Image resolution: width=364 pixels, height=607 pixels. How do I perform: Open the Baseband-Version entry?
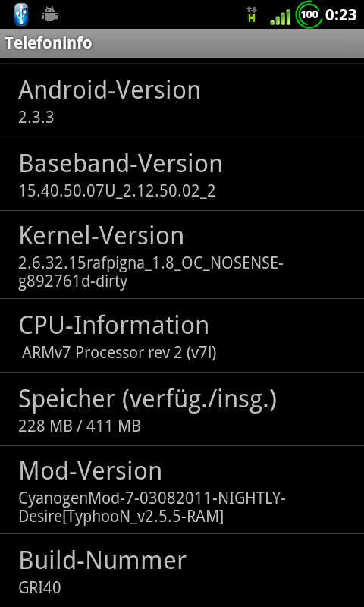(182, 174)
